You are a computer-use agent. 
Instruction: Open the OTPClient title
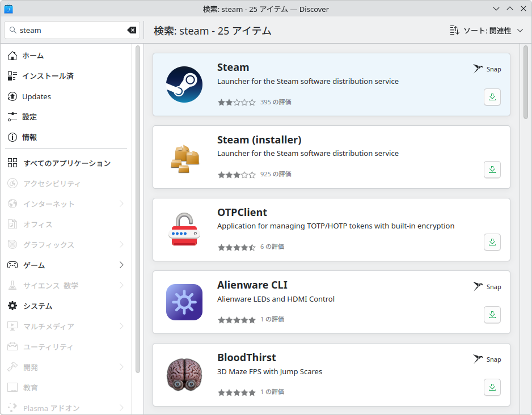242,212
